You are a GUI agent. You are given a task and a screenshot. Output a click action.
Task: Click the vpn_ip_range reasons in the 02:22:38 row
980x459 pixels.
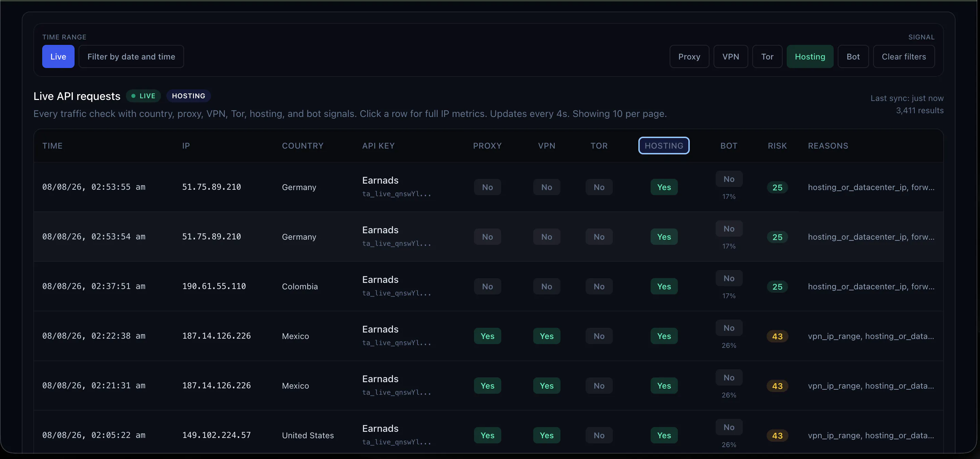click(x=871, y=336)
